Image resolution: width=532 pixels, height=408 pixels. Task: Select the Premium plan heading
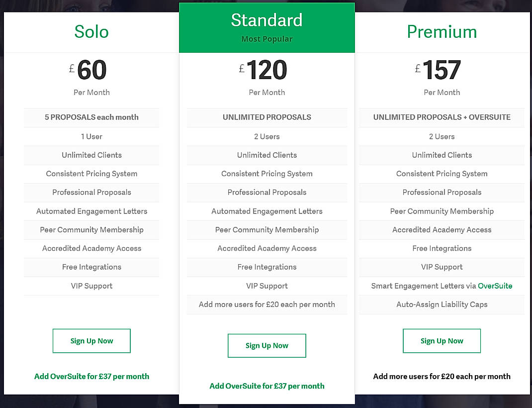[x=442, y=32]
